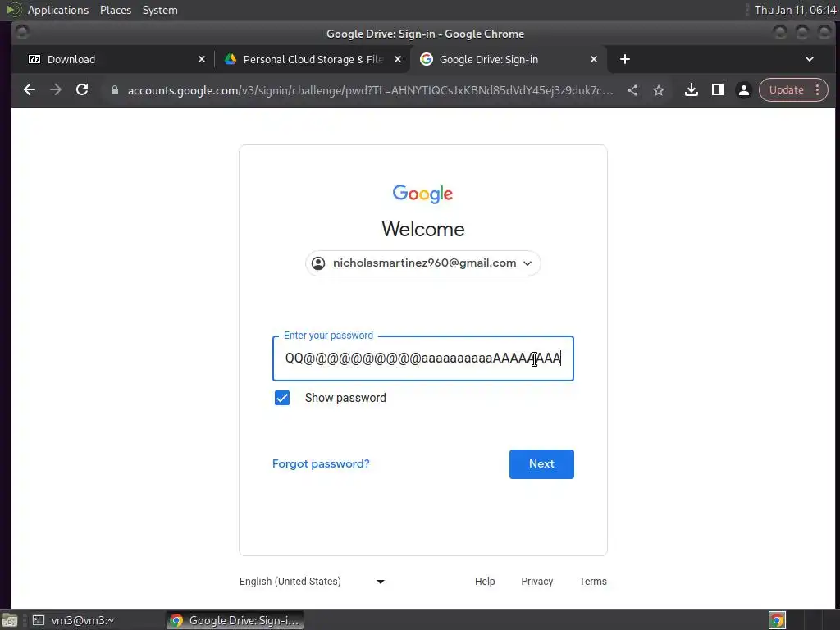The image size is (840, 630).
Task: Click the blue Next button
Action: point(541,464)
